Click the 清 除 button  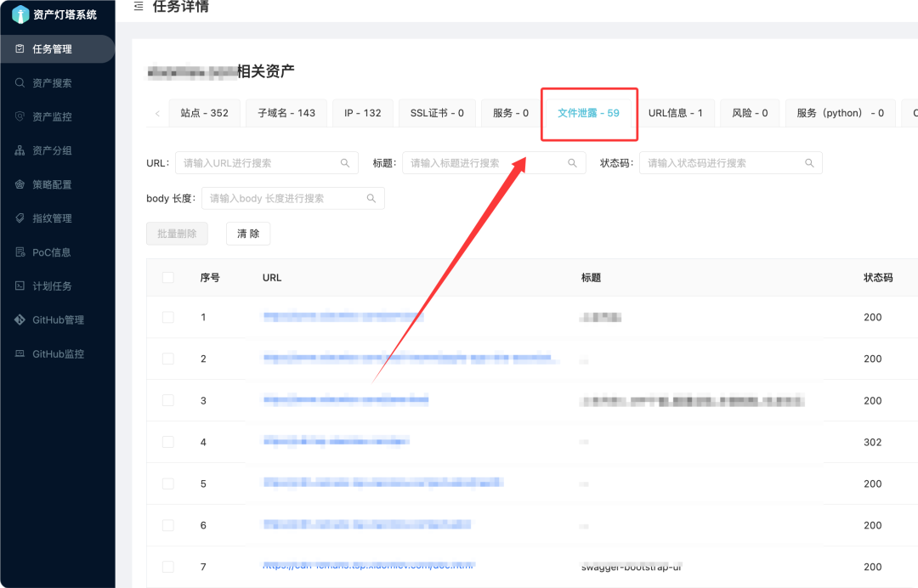click(x=248, y=234)
